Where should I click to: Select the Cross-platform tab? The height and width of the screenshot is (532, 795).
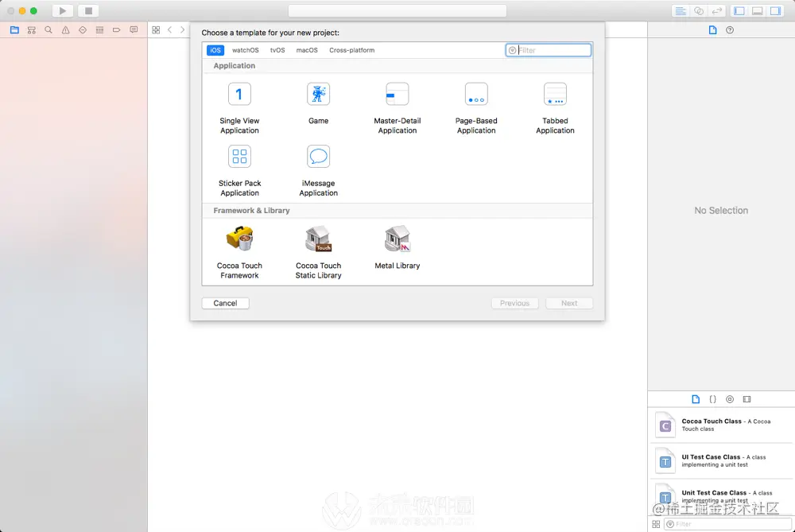[x=352, y=50]
